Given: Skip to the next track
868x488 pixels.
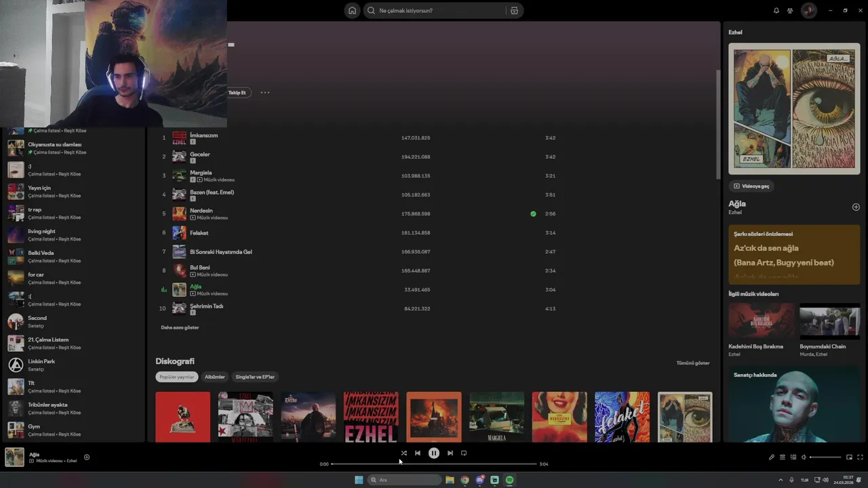Looking at the screenshot, I should pos(450,453).
